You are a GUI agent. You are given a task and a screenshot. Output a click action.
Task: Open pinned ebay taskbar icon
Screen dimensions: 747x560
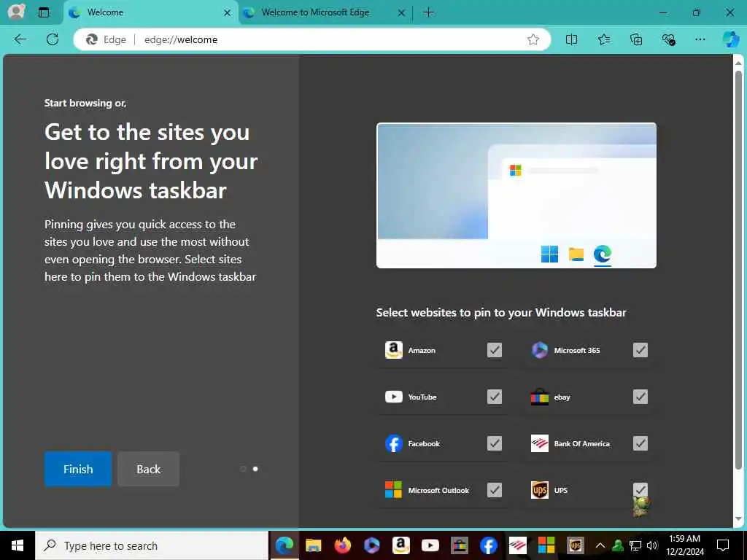[460, 545]
